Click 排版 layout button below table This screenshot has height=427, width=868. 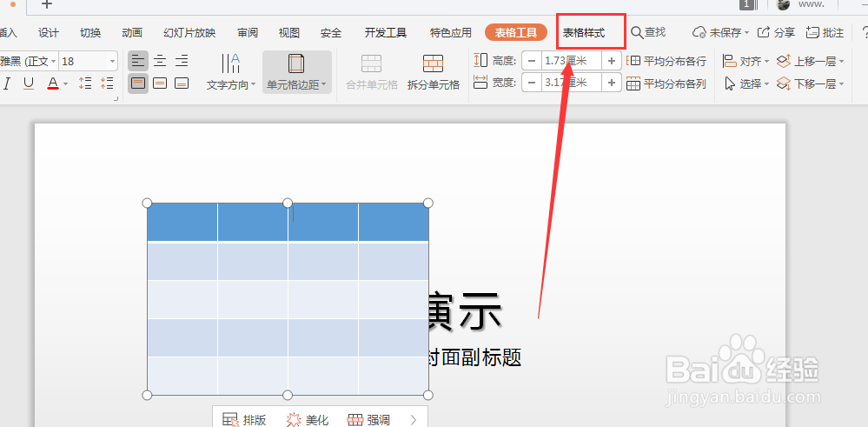click(244, 420)
